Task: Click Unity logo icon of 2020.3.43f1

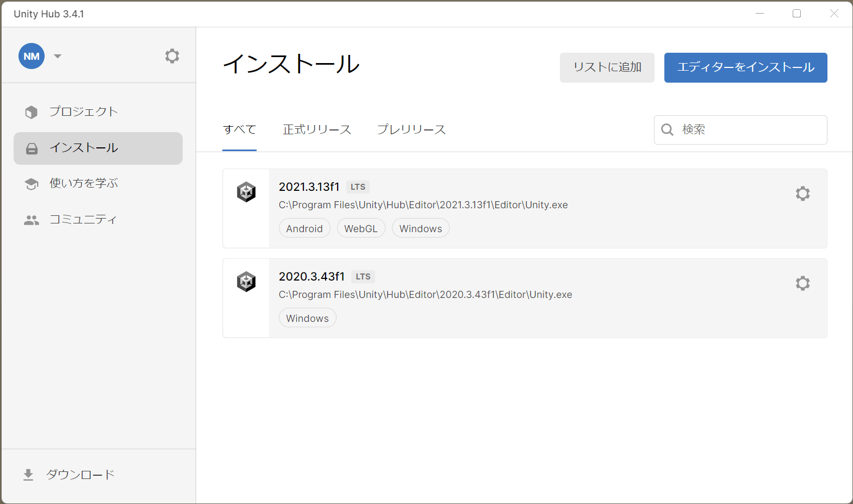Action: point(246,282)
